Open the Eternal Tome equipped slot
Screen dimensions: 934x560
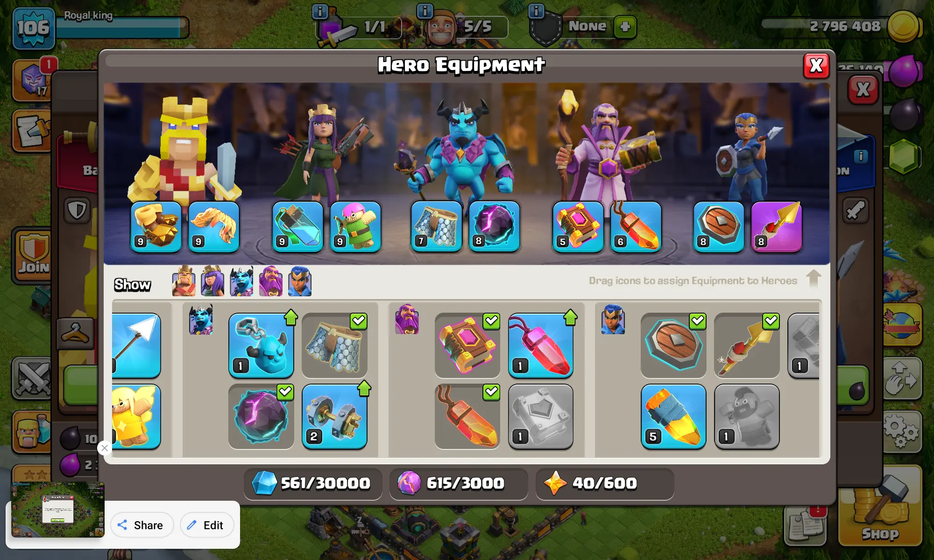[578, 227]
